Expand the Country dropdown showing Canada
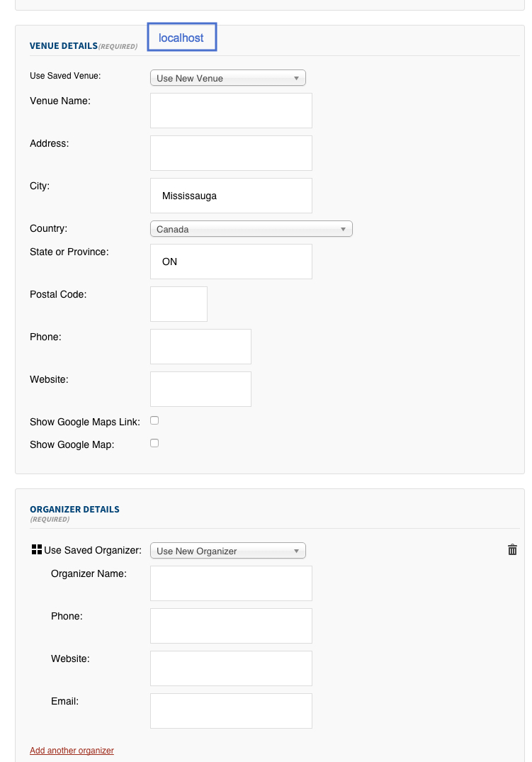The width and height of the screenshot is (532, 762). [251, 229]
